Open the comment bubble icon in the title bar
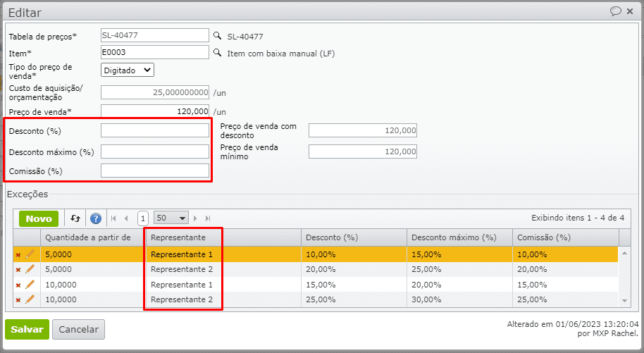 click(615, 11)
